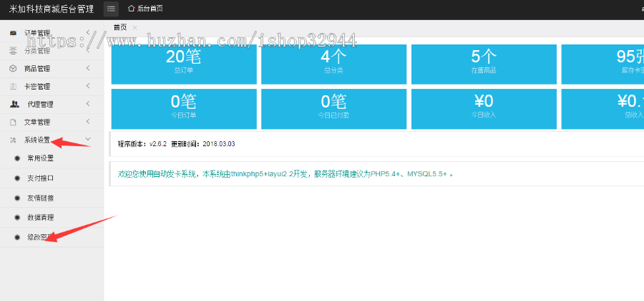This screenshot has width=644, height=301.
Task: Click the 代理管理 users icon
Action: 14,105
